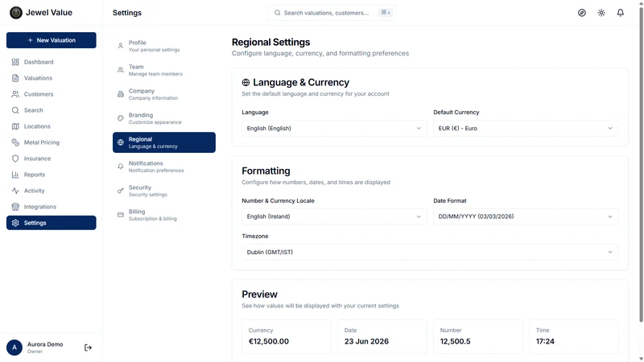Select the Team settings tab
This screenshot has height=362, width=644.
coord(164,70)
